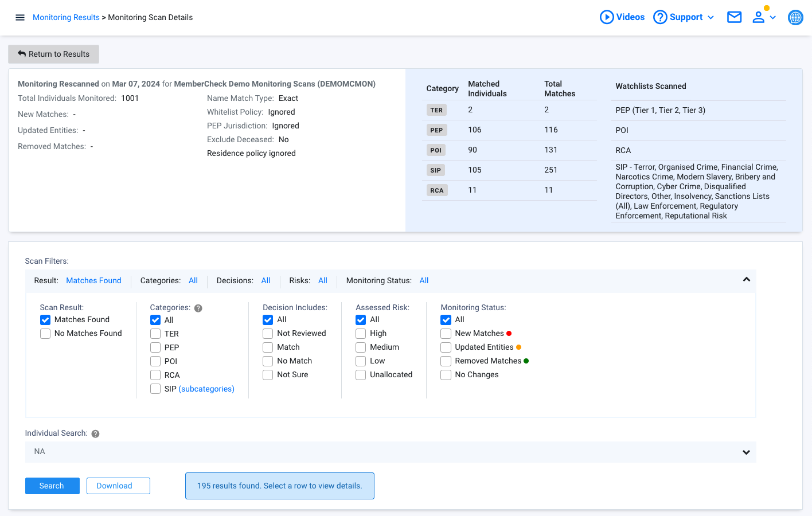Check the New Matches status checkbox
The width and height of the screenshot is (812, 516).
click(x=446, y=334)
